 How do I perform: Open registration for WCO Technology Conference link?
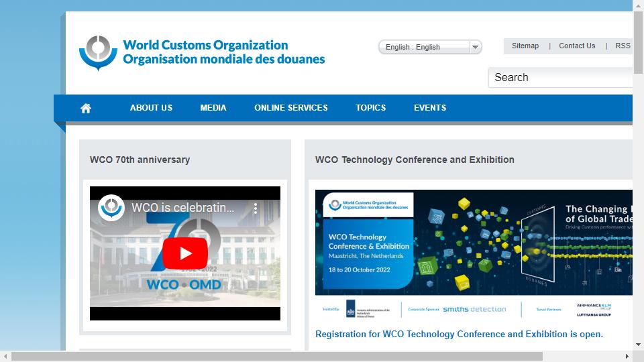pyautogui.click(x=459, y=334)
